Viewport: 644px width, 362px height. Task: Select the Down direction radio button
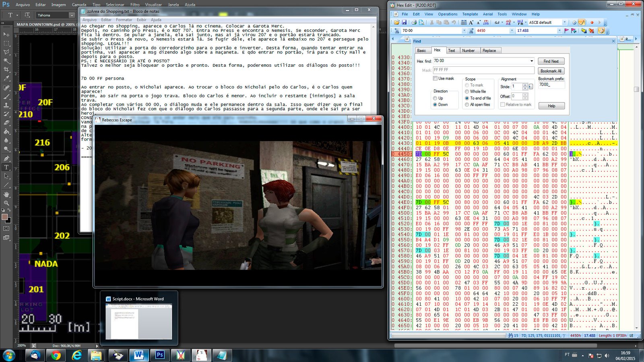[435, 105]
